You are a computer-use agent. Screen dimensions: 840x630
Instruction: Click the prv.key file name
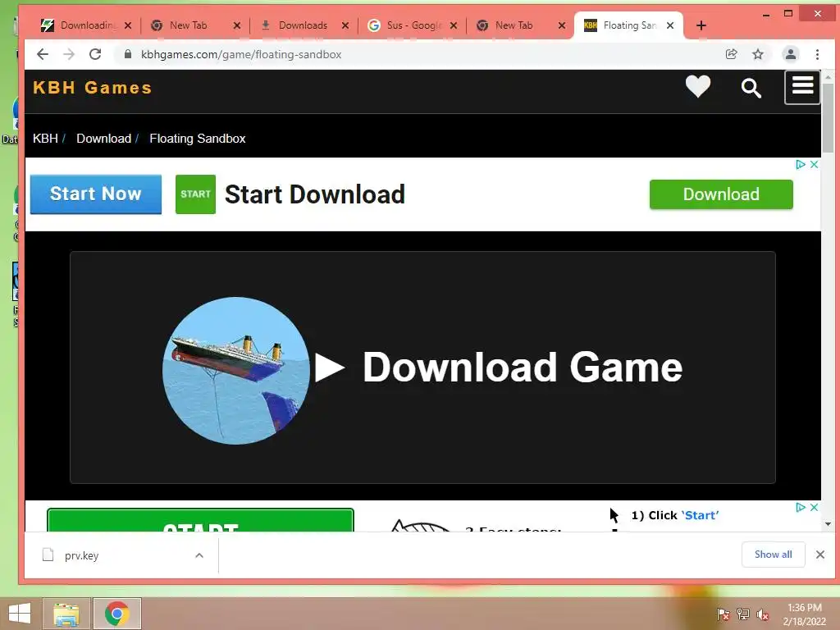click(x=81, y=555)
